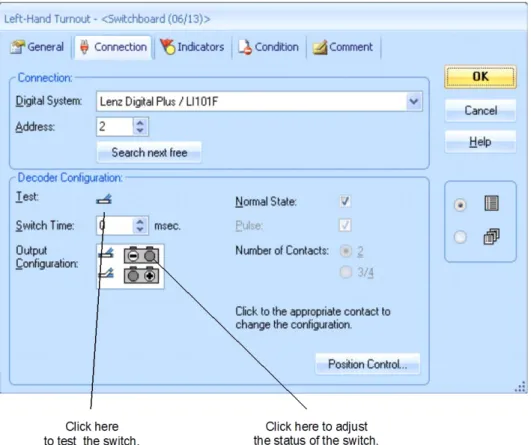531x445 pixels.
Task: Toggle the Pulse checkbox
Action: point(345,225)
